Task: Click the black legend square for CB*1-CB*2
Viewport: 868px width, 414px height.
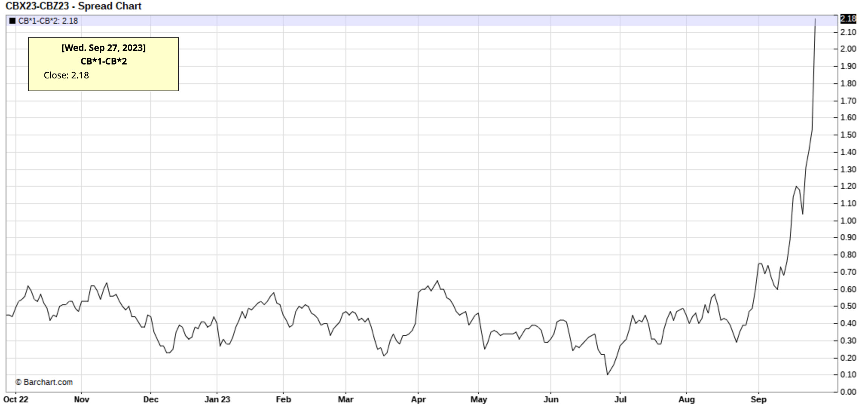Action: click(x=12, y=21)
